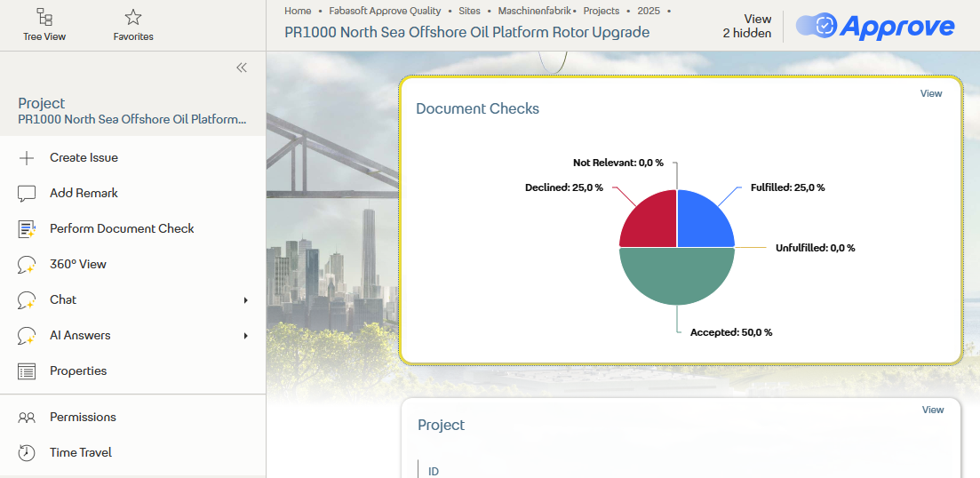Viewport: 980px width, 478px height.
Task: Click the Create Issue plus icon
Action: (x=27, y=158)
